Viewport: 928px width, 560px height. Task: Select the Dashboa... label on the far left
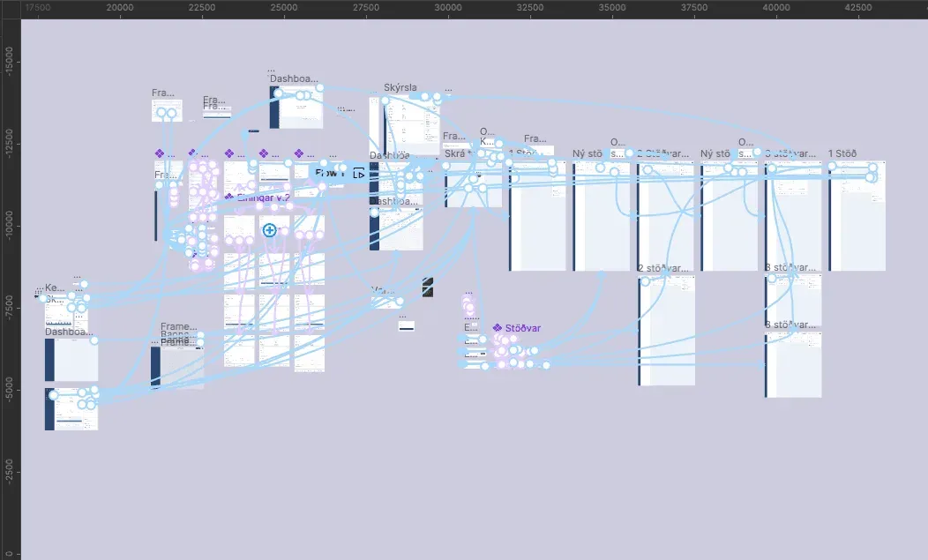(69, 332)
